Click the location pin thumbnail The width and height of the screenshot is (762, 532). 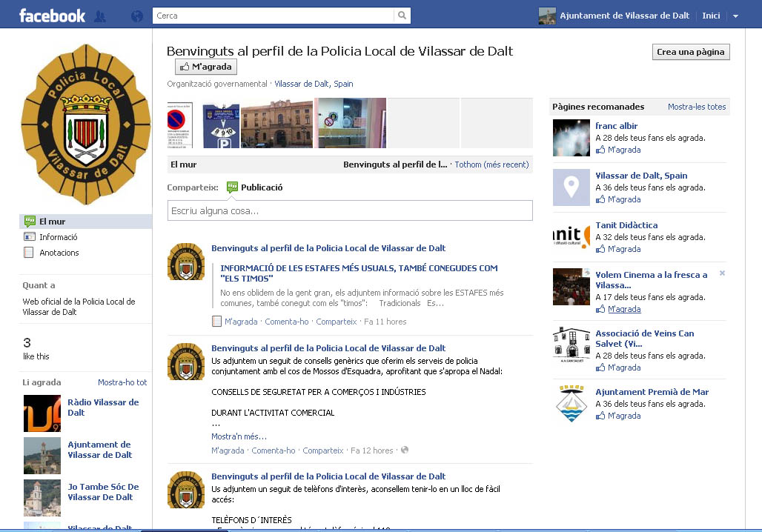571,187
